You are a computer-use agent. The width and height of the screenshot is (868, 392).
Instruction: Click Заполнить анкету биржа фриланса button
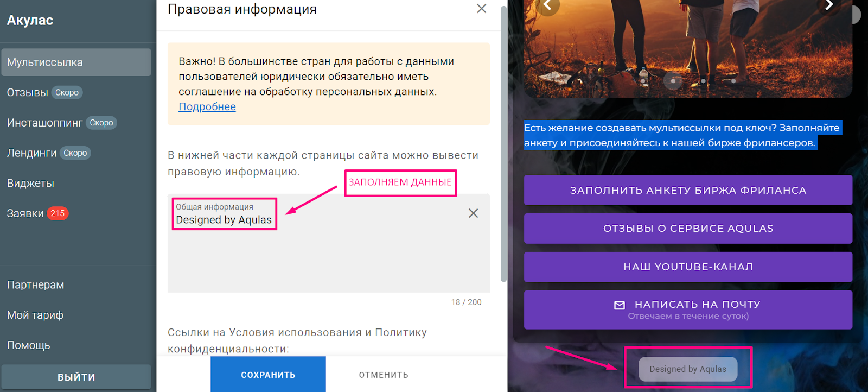(x=688, y=190)
